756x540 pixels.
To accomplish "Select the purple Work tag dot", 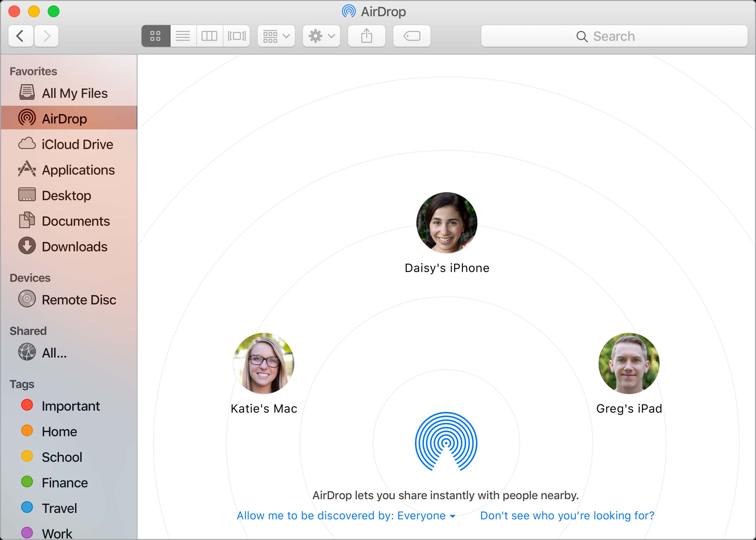I will (x=27, y=533).
